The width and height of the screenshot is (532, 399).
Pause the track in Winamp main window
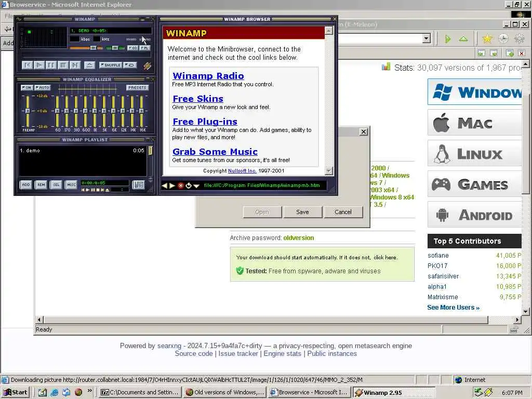click(51, 65)
